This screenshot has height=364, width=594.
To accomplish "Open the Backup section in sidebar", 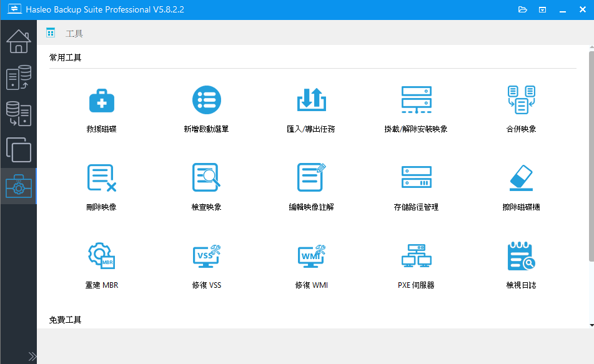I will coord(18,77).
